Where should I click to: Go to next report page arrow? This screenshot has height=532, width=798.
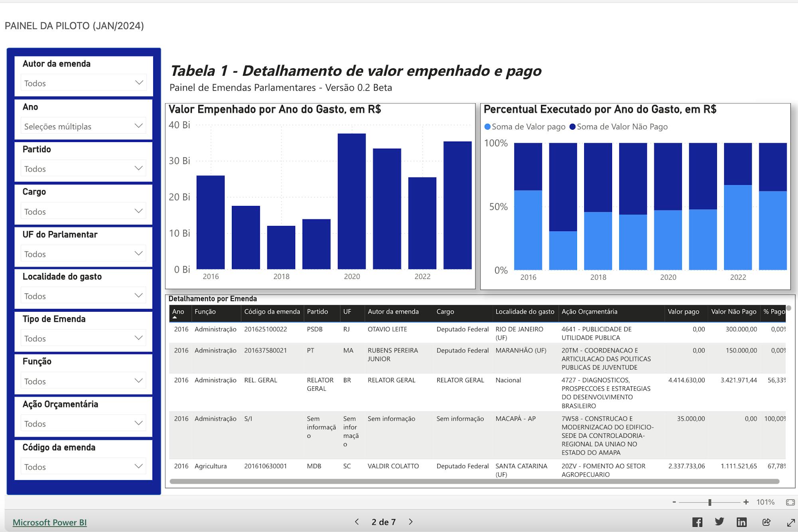[x=411, y=522]
